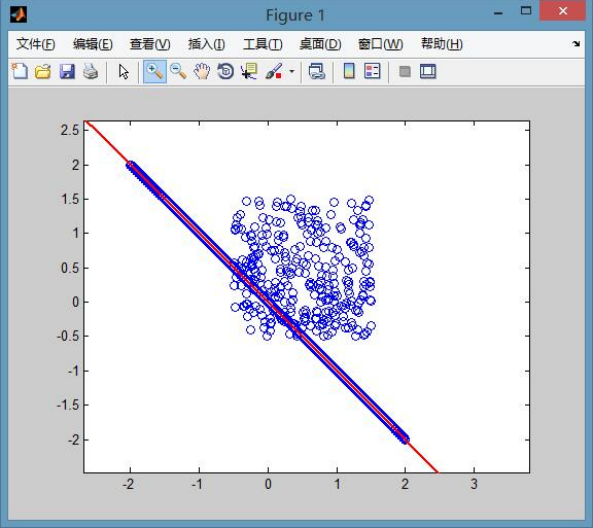This screenshot has width=593, height=528.
Task: Click the Brush data tool icon
Action: [273, 71]
